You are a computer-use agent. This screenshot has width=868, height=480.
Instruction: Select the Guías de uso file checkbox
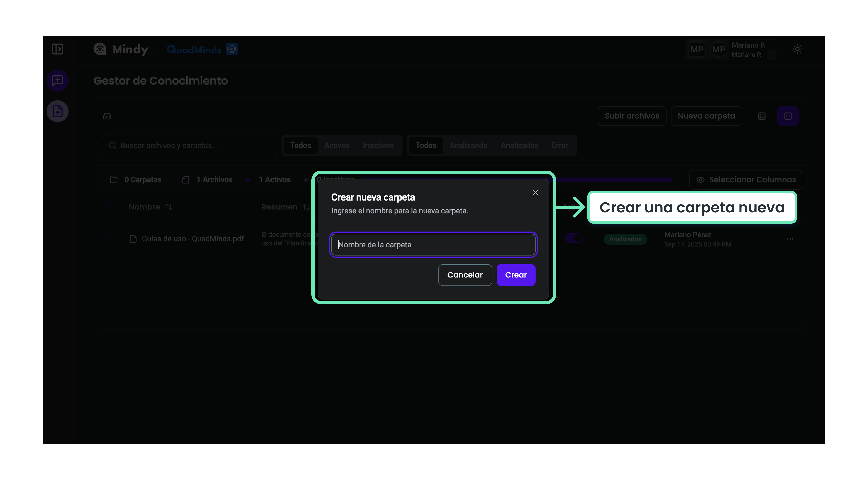(x=107, y=239)
